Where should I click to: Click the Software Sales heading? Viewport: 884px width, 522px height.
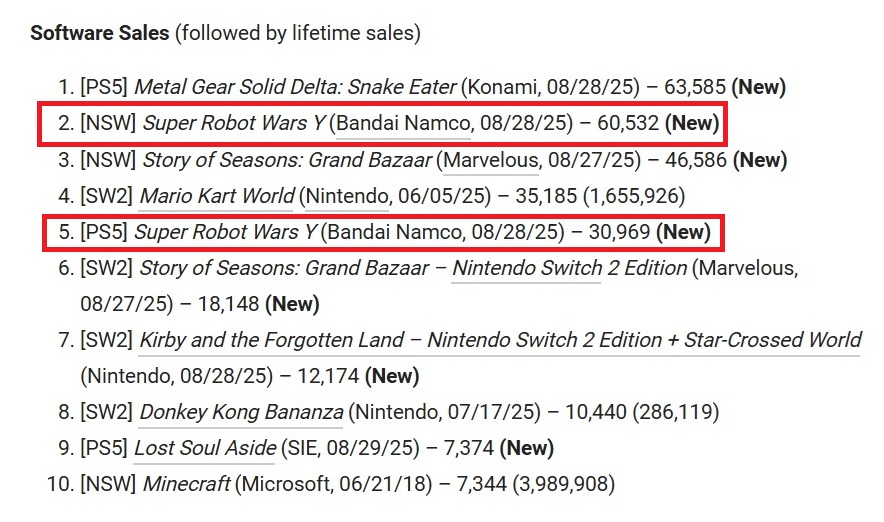pos(99,33)
